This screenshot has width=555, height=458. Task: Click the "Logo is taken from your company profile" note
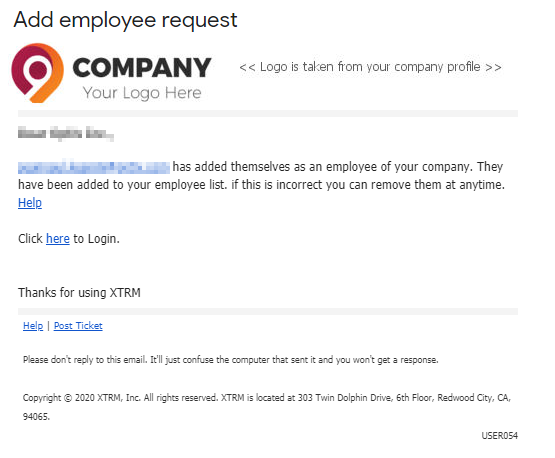coord(370,67)
